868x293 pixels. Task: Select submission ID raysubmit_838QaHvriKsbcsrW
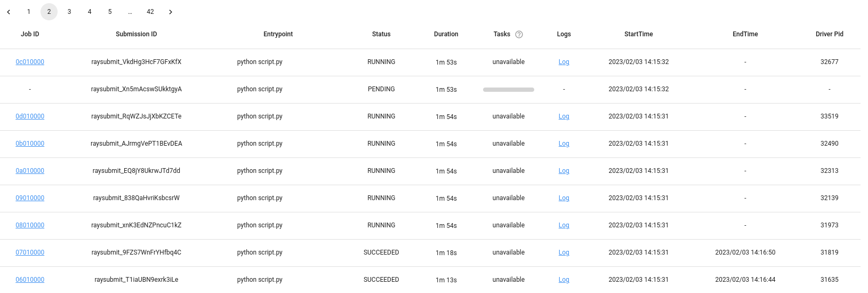pos(136,198)
